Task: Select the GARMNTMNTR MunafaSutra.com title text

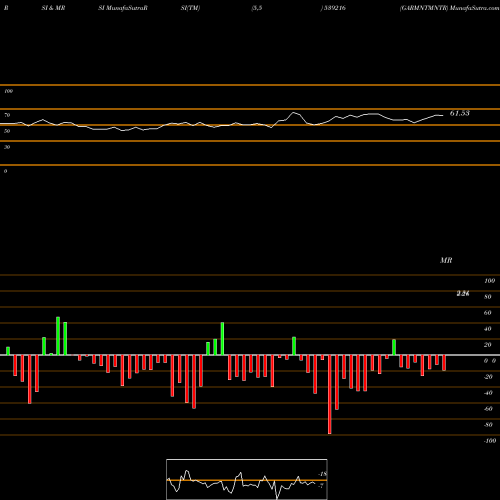Action: [x=449, y=8]
